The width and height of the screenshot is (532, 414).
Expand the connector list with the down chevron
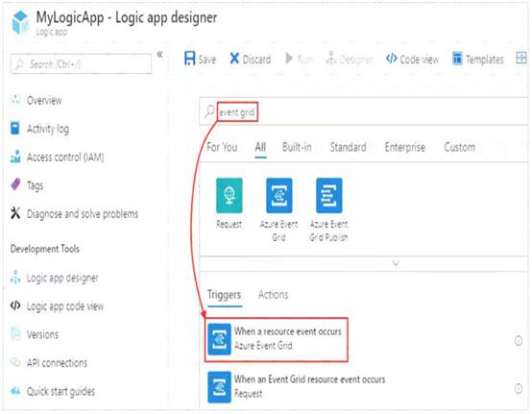(396, 263)
